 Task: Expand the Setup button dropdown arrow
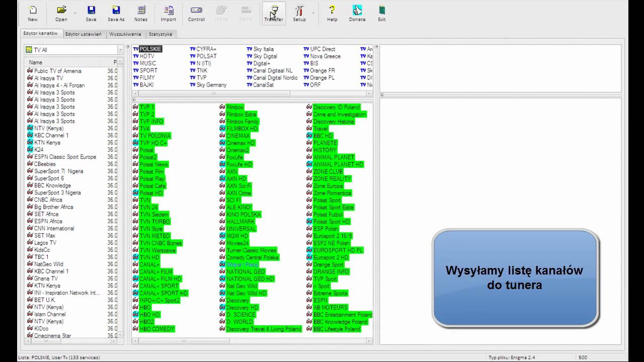point(313,13)
